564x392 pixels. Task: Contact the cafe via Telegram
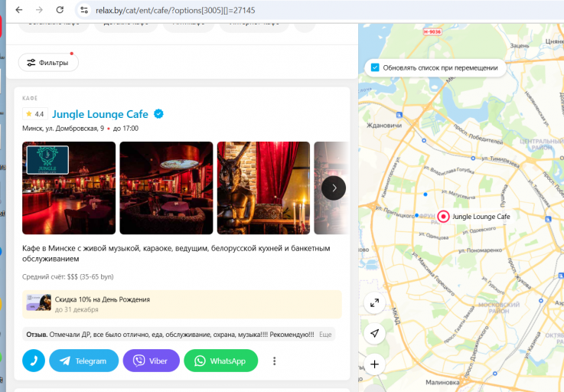pyautogui.click(x=84, y=361)
